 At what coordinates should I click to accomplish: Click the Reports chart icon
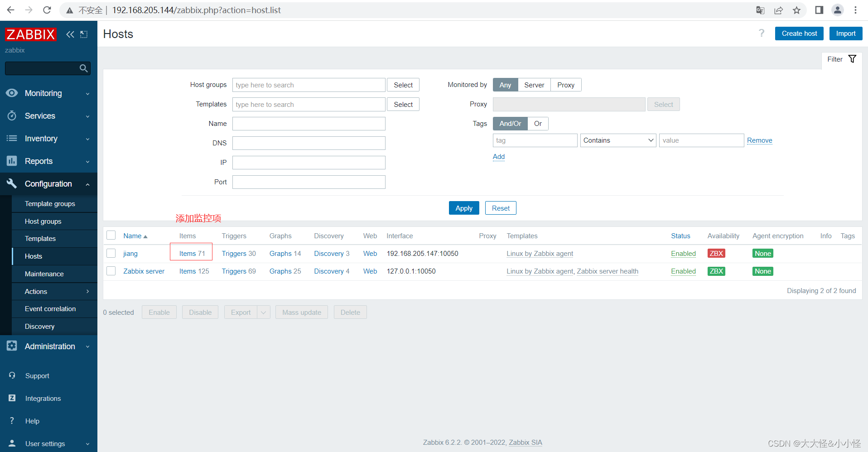click(12, 161)
